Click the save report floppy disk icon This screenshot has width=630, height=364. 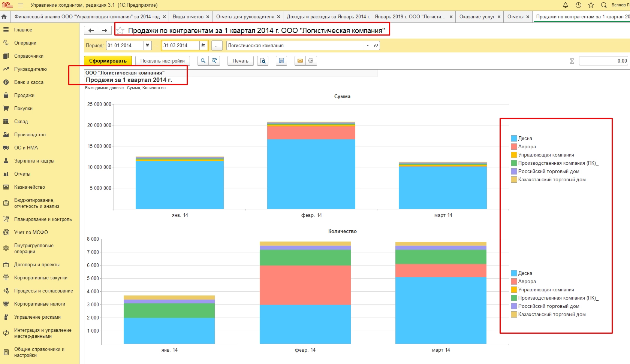[x=281, y=61]
